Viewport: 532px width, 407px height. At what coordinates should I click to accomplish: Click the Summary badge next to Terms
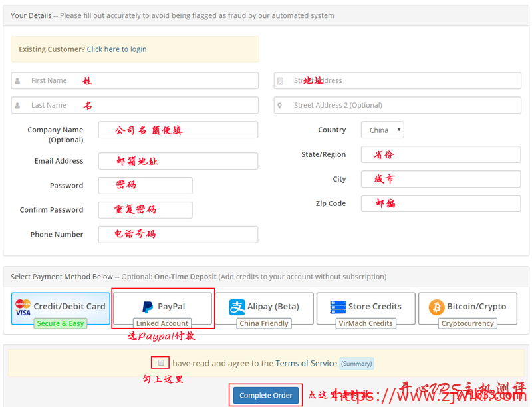coord(357,364)
